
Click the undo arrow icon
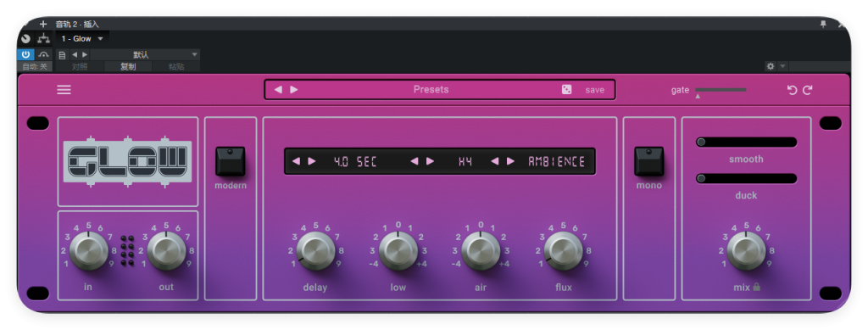pyautogui.click(x=793, y=90)
